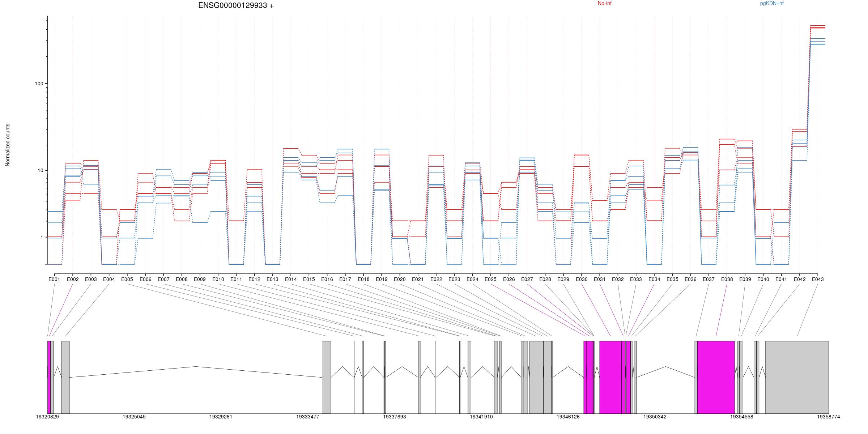Click the 100 tick on the y-axis
Viewport: 868px width, 434px height.
coord(39,84)
